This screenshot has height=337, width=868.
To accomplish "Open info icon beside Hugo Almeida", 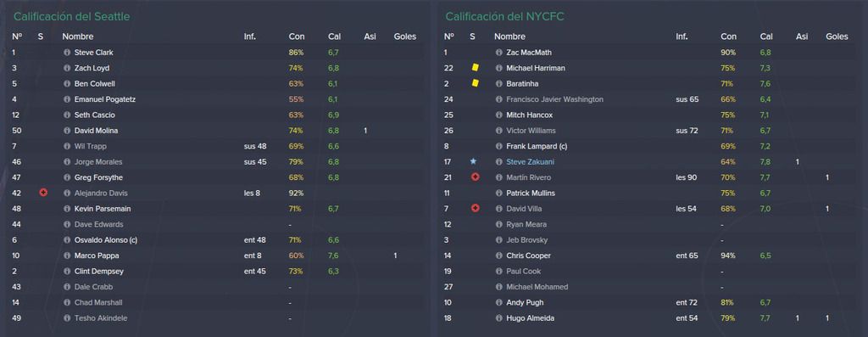I will [x=498, y=318].
